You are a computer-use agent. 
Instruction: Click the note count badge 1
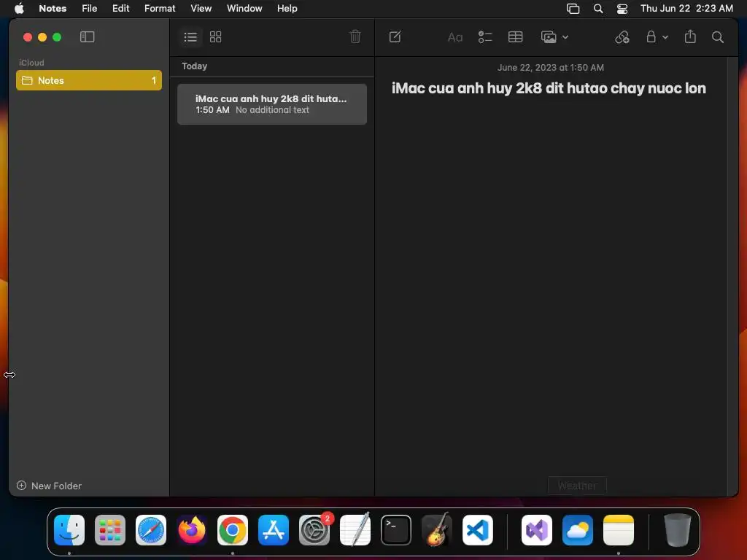tap(154, 80)
